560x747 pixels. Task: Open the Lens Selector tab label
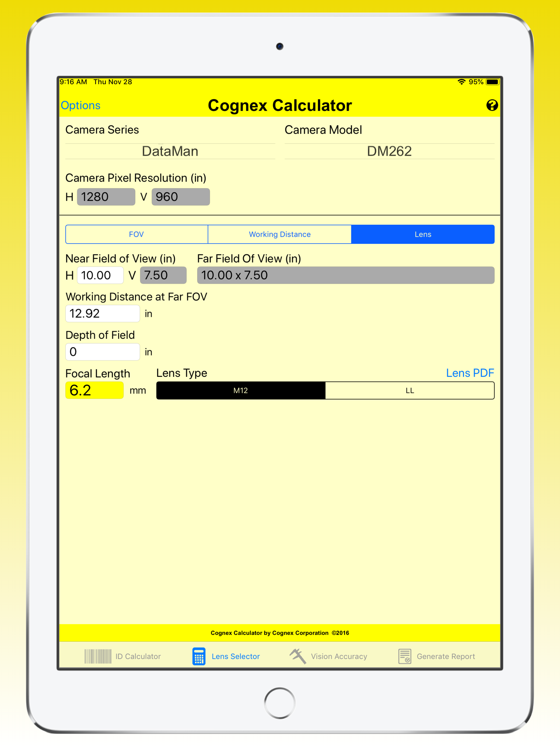coord(236,656)
